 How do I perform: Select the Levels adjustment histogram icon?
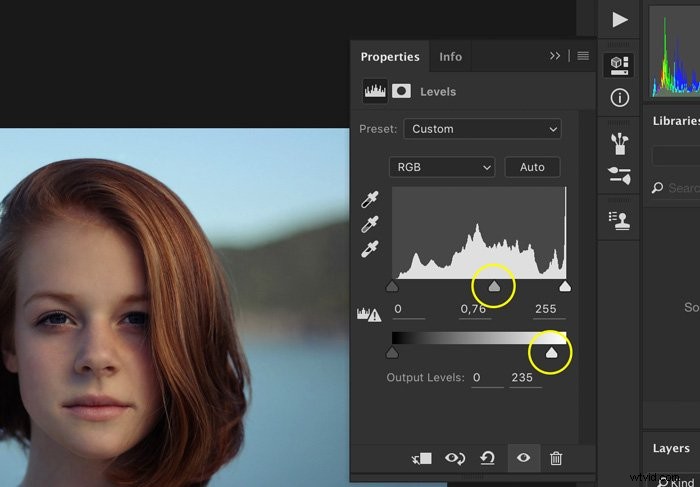[375, 91]
